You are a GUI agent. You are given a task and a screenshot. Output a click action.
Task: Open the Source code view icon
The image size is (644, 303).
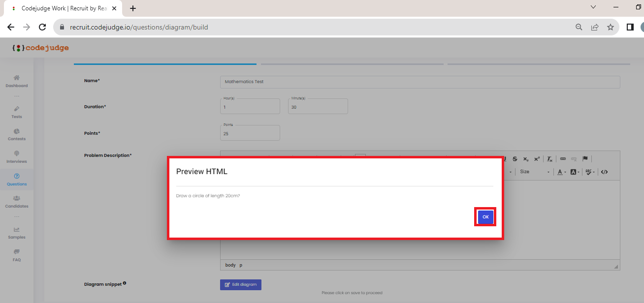pos(605,172)
